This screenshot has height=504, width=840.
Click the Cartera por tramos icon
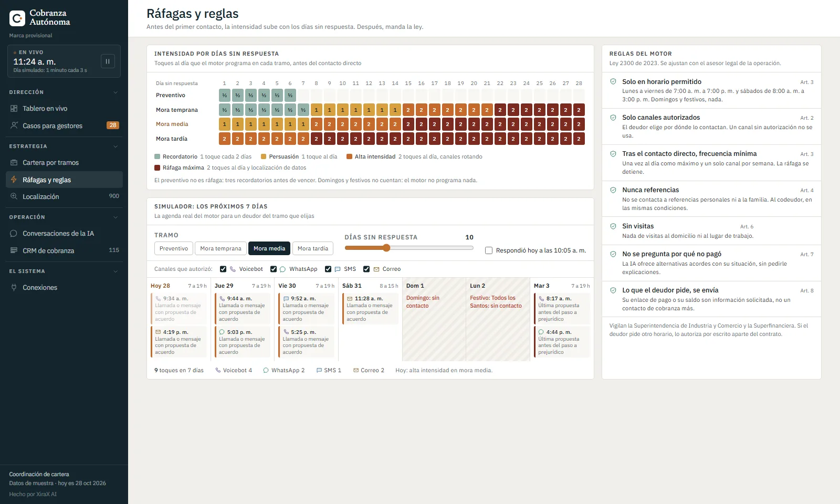(14, 163)
